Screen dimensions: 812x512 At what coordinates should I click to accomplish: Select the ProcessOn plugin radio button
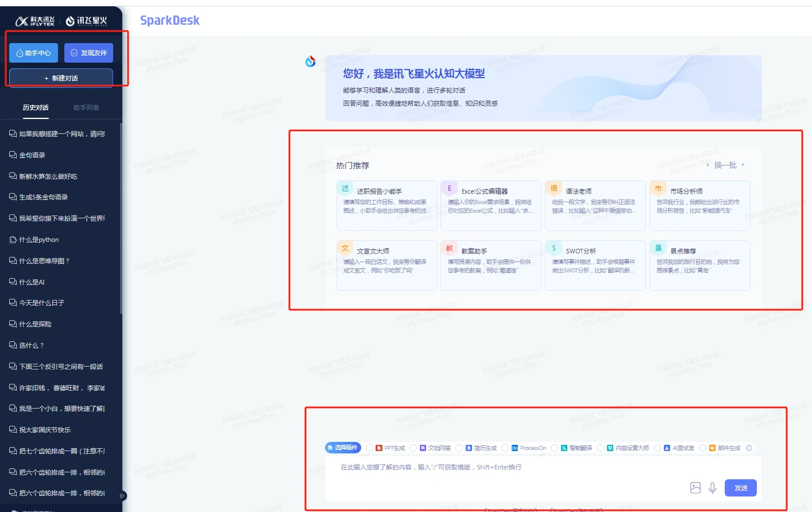click(x=505, y=448)
